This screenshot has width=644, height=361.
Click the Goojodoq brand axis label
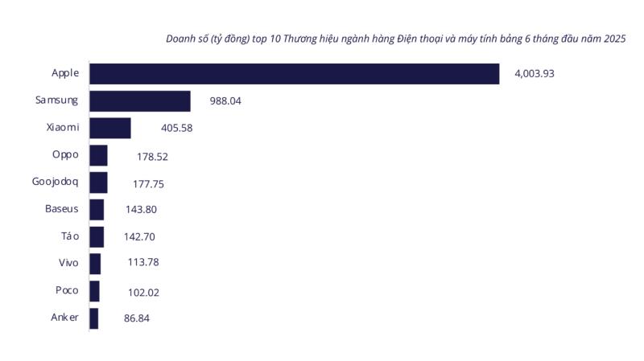(x=55, y=182)
